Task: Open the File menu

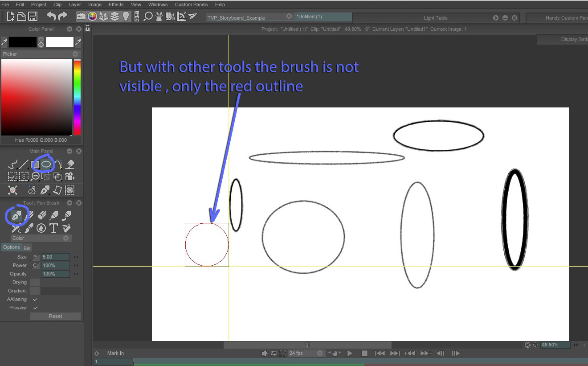Action: click(x=5, y=4)
